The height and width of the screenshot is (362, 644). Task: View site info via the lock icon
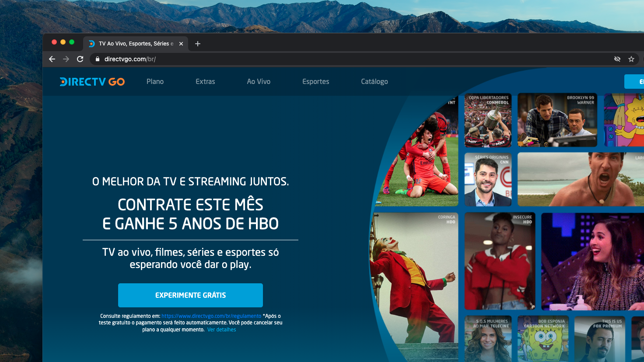click(98, 59)
